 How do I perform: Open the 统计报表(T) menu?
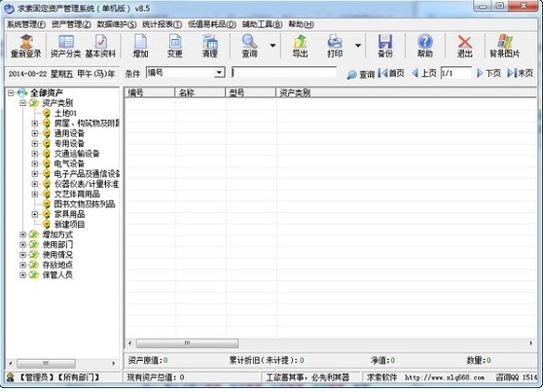[162, 24]
